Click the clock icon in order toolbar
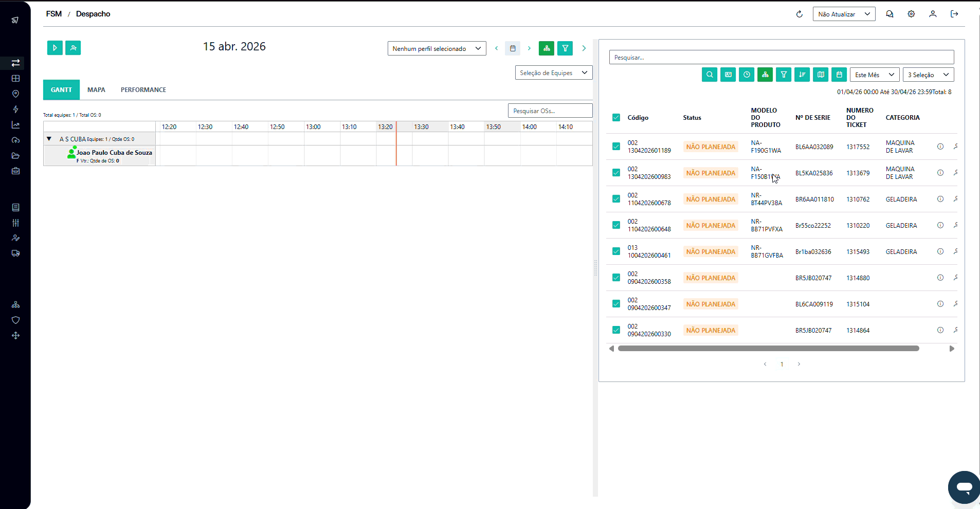 coord(747,75)
